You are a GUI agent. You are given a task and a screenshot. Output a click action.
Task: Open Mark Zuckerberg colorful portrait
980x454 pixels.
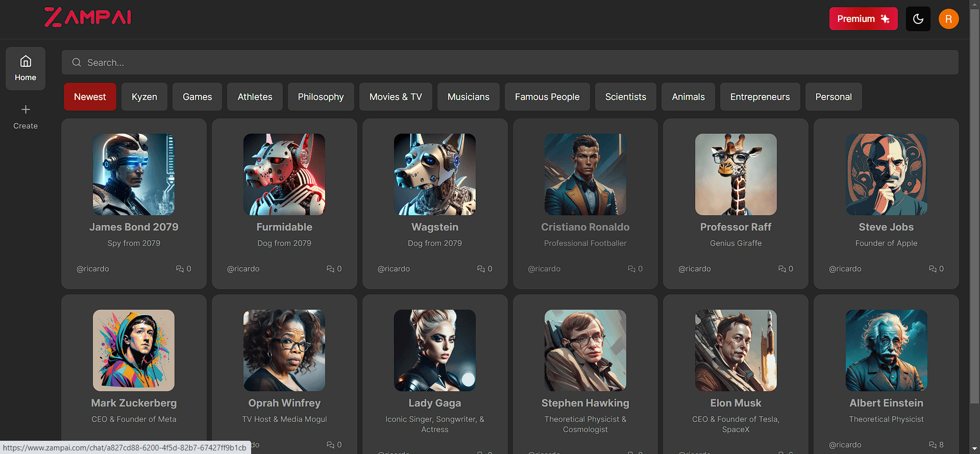point(134,350)
